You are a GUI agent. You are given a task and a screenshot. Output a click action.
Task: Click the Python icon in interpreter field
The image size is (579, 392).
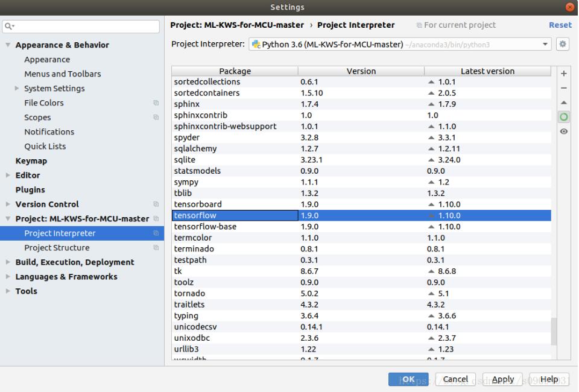256,44
